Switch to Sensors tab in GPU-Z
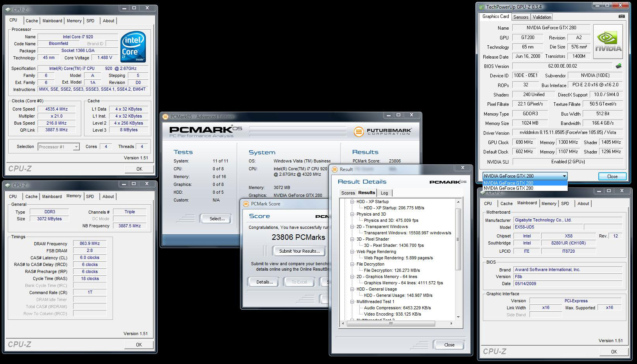637x364 pixels. point(521,17)
